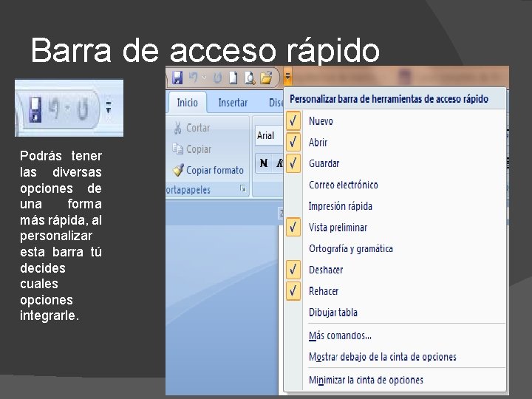Click the Redo icon in the quick access toolbar

pyautogui.click(x=217, y=78)
